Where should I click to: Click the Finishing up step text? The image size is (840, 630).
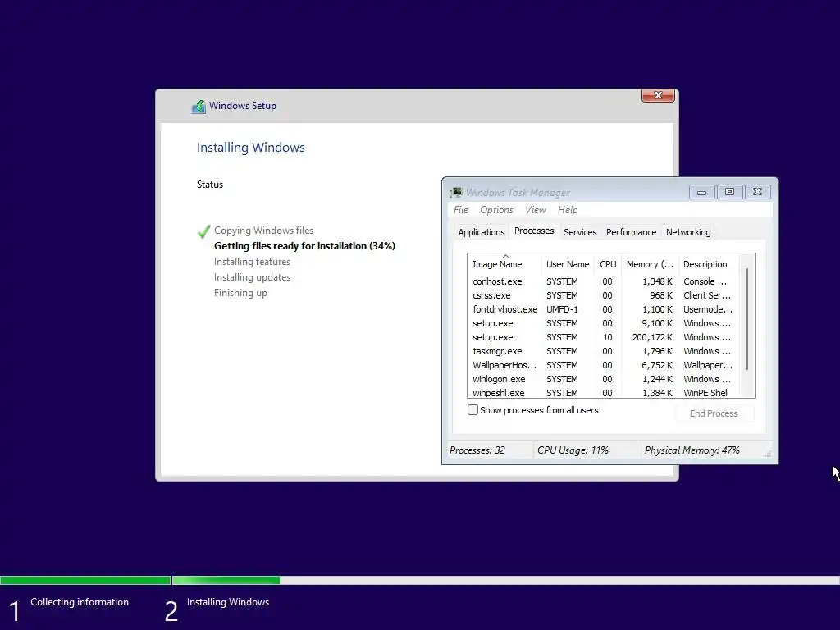pos(240,293)
